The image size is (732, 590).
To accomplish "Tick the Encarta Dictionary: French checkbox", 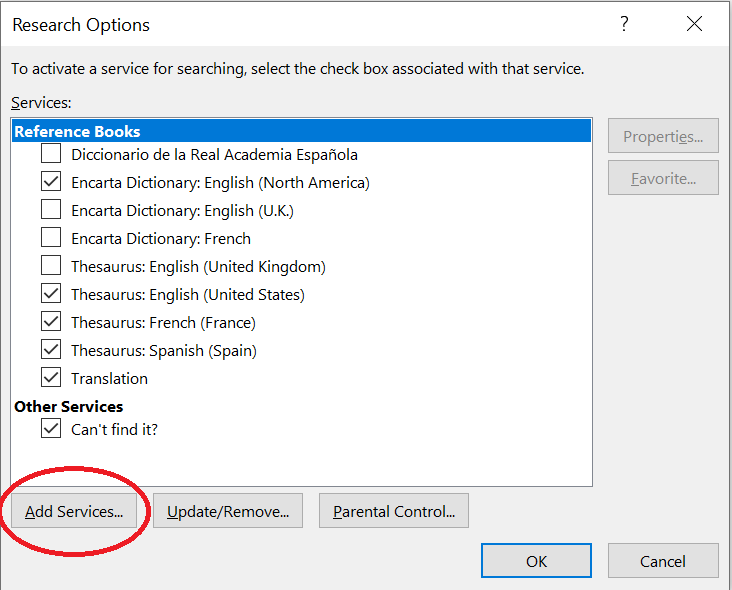I will click(x=51, y=237).
